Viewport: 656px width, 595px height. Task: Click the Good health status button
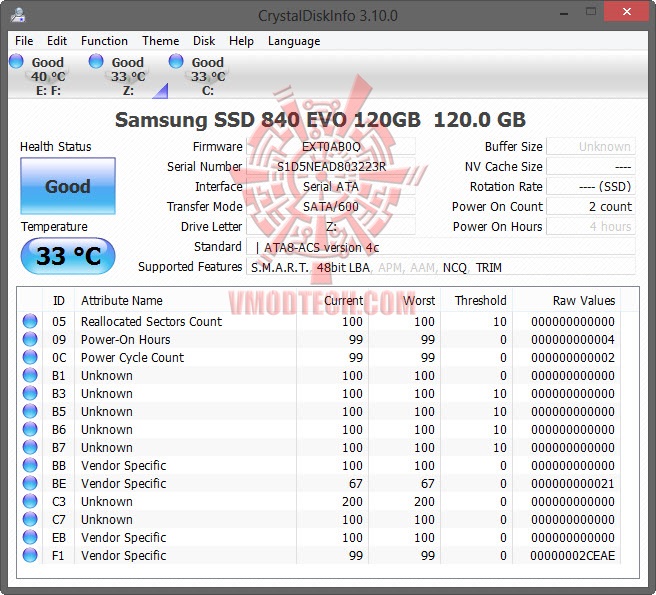pos(68,186)
